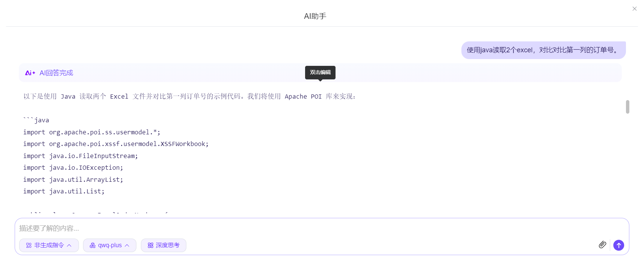644x257 pixels.
Task: Click the ```java code fence line
Action: coord(36,120)
